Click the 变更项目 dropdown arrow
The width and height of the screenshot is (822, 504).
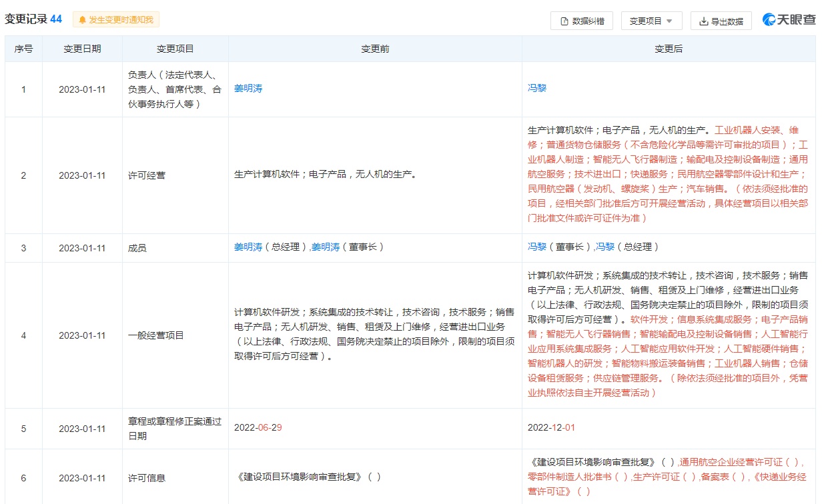(669, 21)
